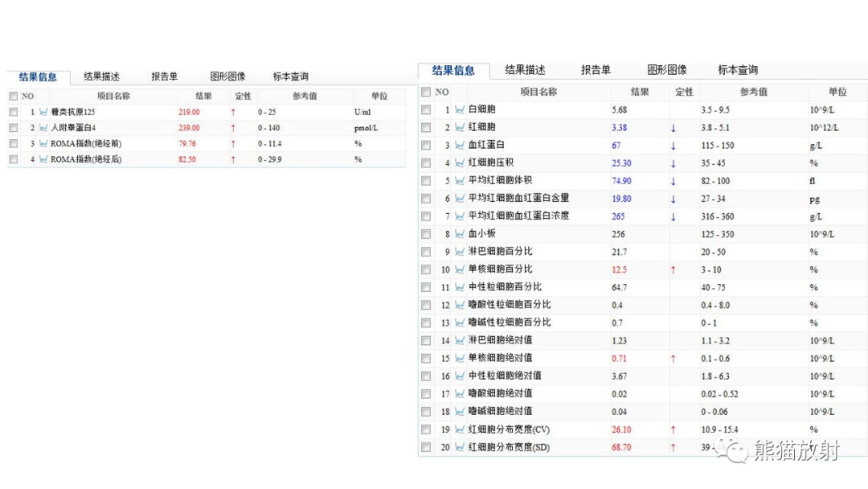Open trend chart icon for 淋巴细胞绝对值
Viewport: 868px width, 489px height.
[460, 340]
